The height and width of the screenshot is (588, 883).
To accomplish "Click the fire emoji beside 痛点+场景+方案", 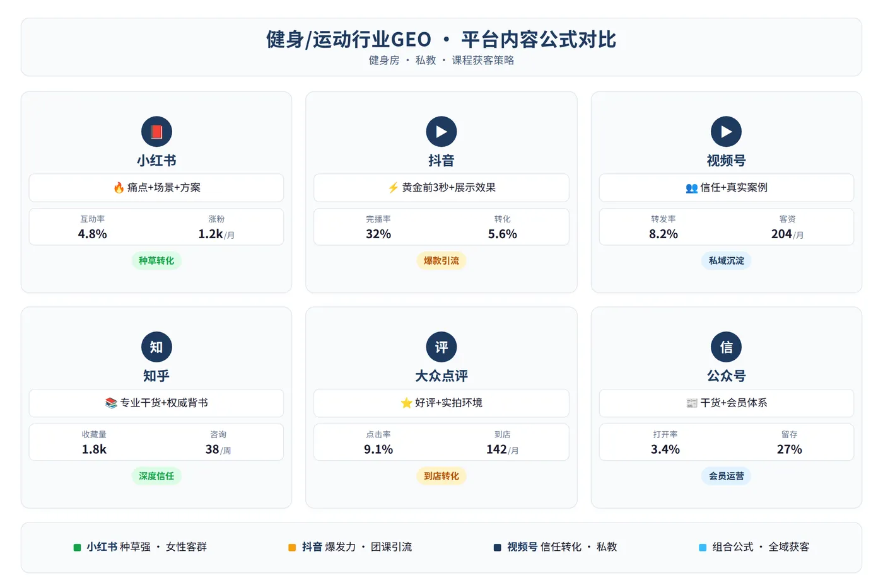I will coord(119,188).
